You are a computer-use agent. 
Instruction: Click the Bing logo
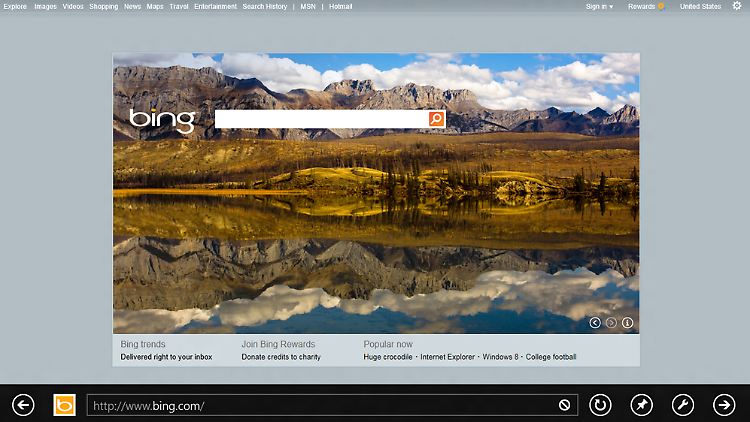point(163,120)
